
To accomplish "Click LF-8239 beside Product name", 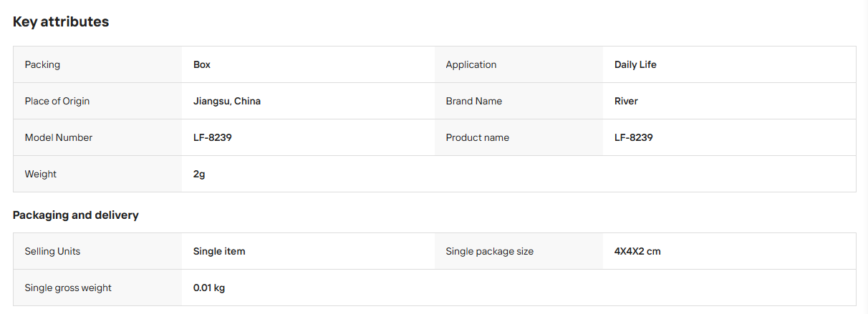I will point(634,137).
